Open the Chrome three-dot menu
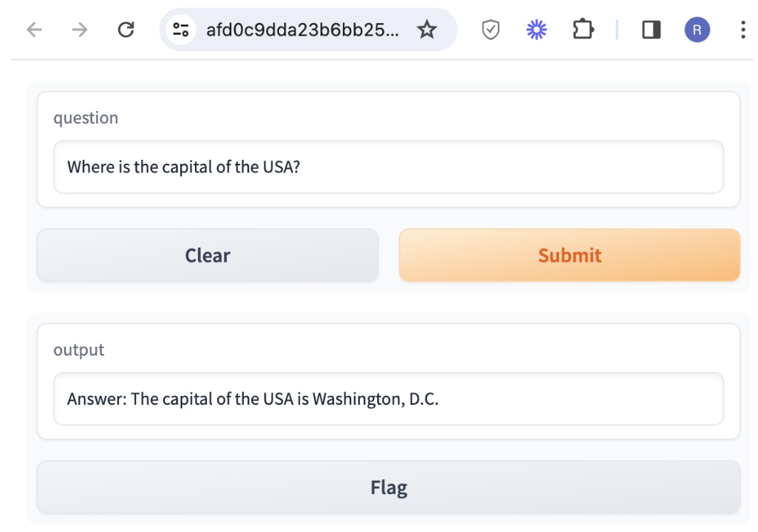Screen dimensions: 758x532 (x=742, y=30)
